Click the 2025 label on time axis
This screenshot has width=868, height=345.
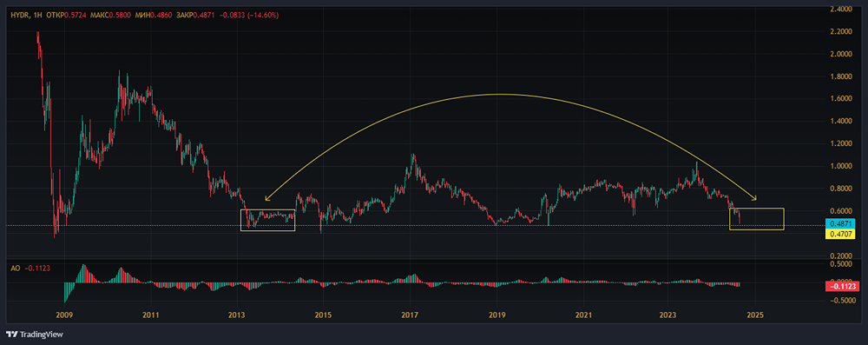pos(754,315)
